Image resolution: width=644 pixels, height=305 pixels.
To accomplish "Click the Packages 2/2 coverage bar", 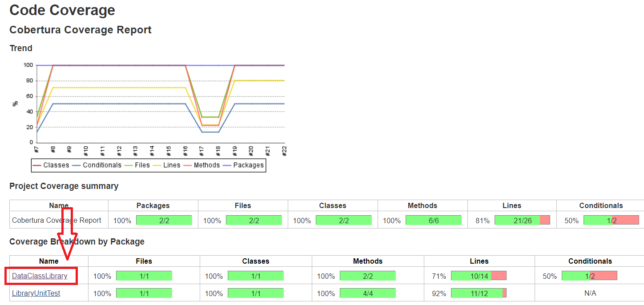I will 164,220.
